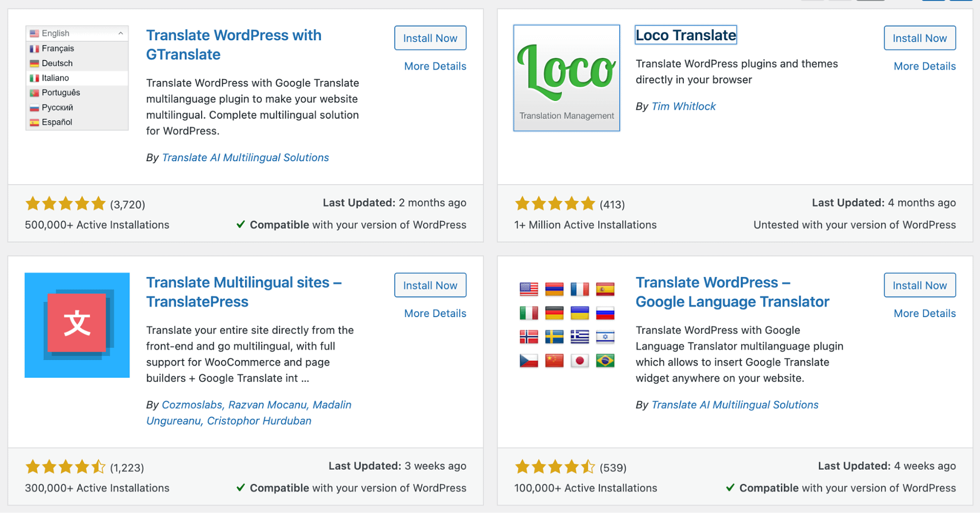Expand the English language dropdown arrow
Viewport: 980px width, 514px height.
pyautogui.click(x=121, y=33)
